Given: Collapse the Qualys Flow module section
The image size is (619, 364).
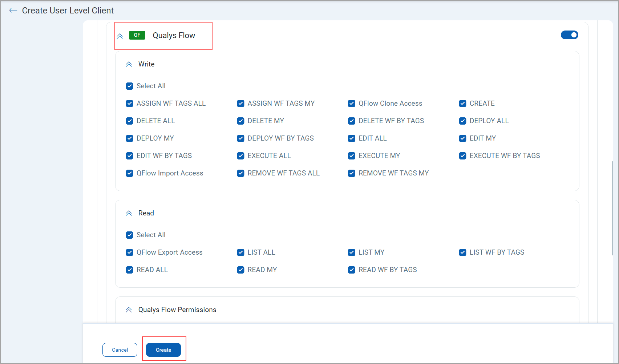Looking at the screenshot, I should tap(120, 36).
